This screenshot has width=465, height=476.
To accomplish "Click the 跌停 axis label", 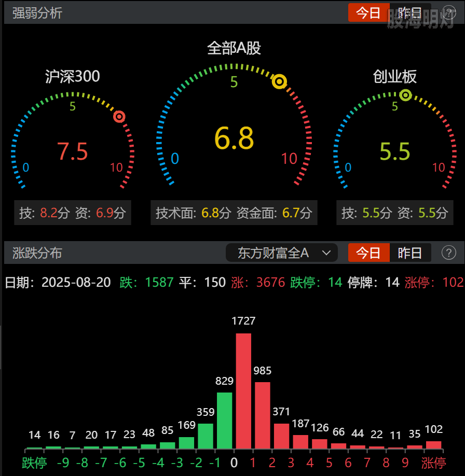I will 34,463.
